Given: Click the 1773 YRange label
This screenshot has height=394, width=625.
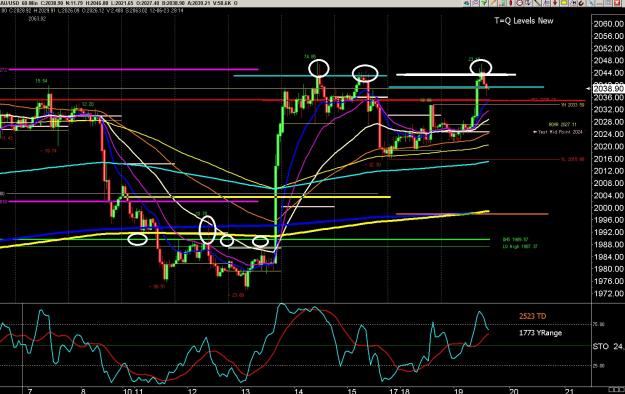Looking at the screenshot, I should tap(540, 333).
